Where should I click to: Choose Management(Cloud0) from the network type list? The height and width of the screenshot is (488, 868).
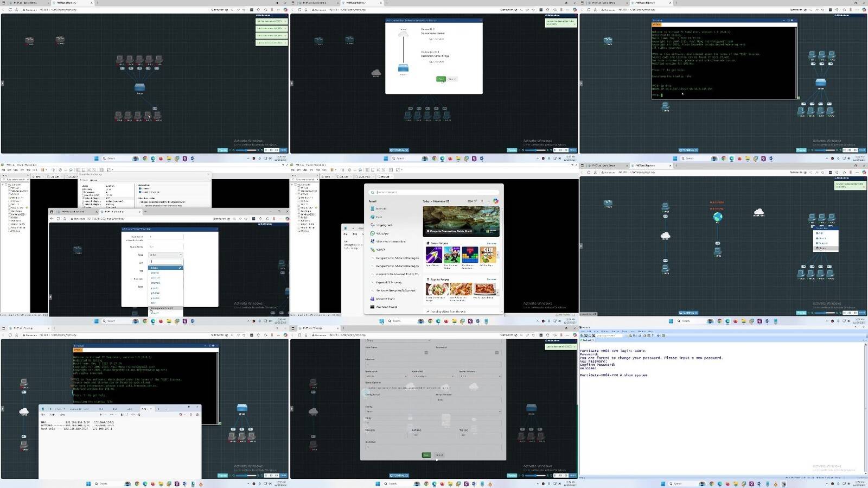click(162, 308)
